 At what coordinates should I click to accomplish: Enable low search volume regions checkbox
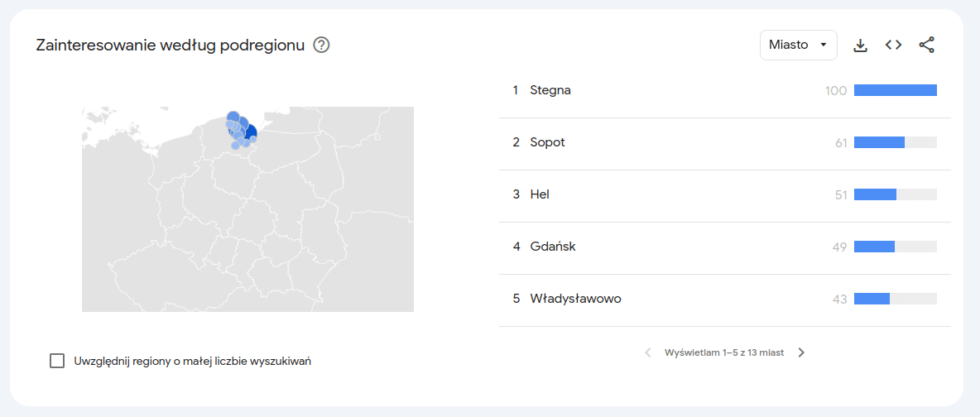click(x=57, y=361)
